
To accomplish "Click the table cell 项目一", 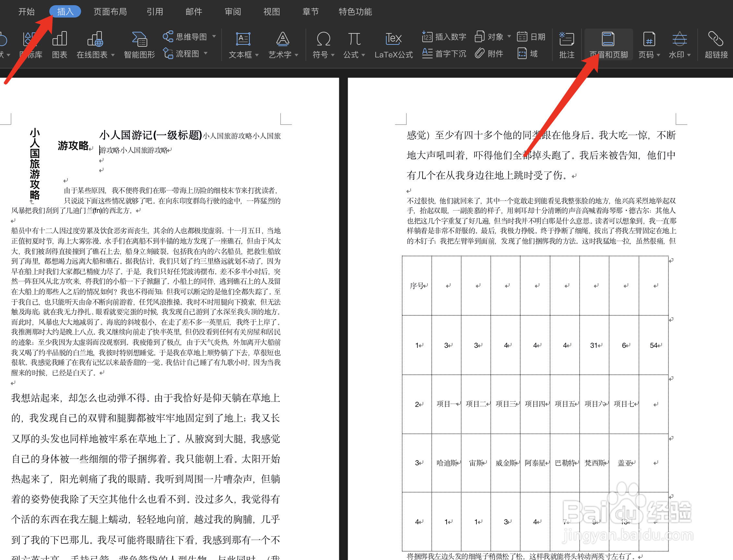I will pyautogui.click(x=447, y=404).
